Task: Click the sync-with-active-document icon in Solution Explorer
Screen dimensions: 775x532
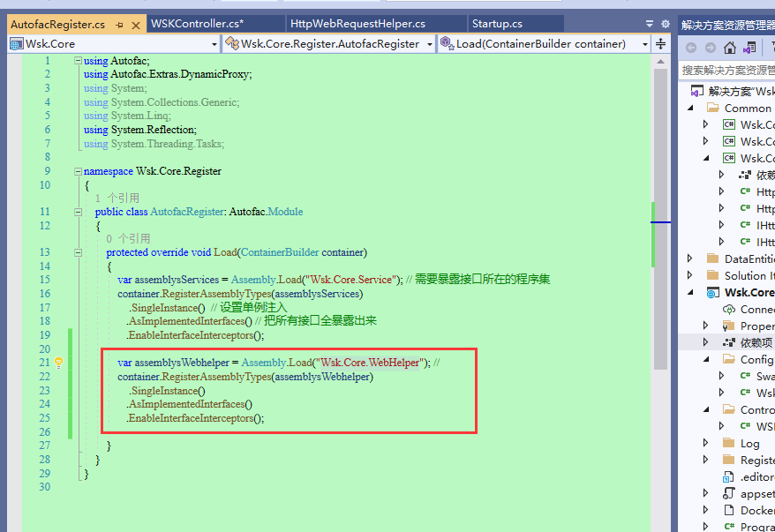Action: 749,48
